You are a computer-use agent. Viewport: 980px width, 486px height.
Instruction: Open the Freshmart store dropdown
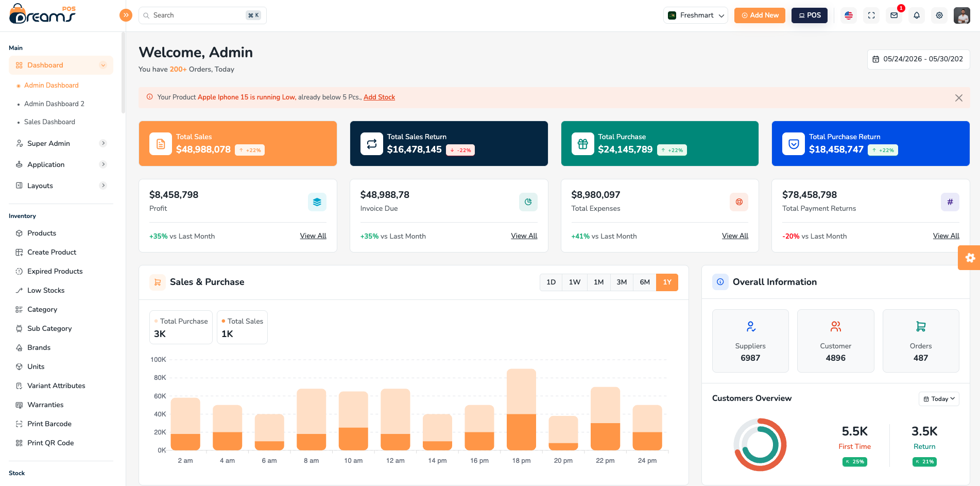[x=696, y=15]
